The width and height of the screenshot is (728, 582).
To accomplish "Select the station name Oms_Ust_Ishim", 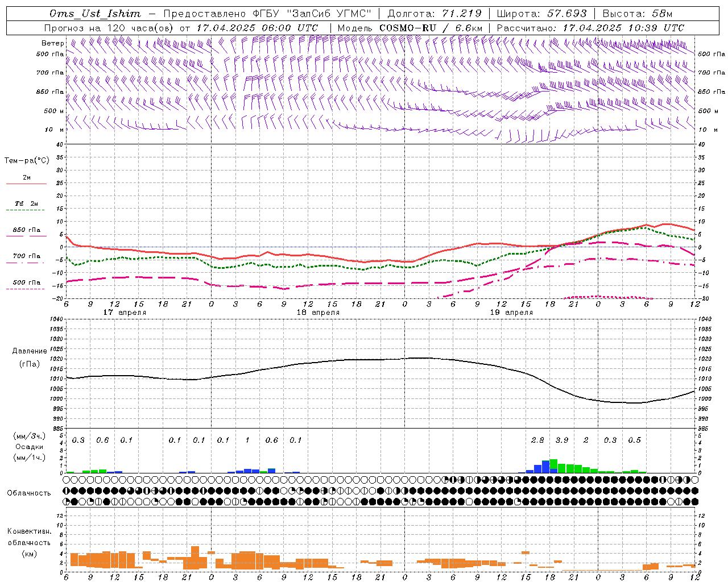I will pyautogui.click(x=95, y=14).
